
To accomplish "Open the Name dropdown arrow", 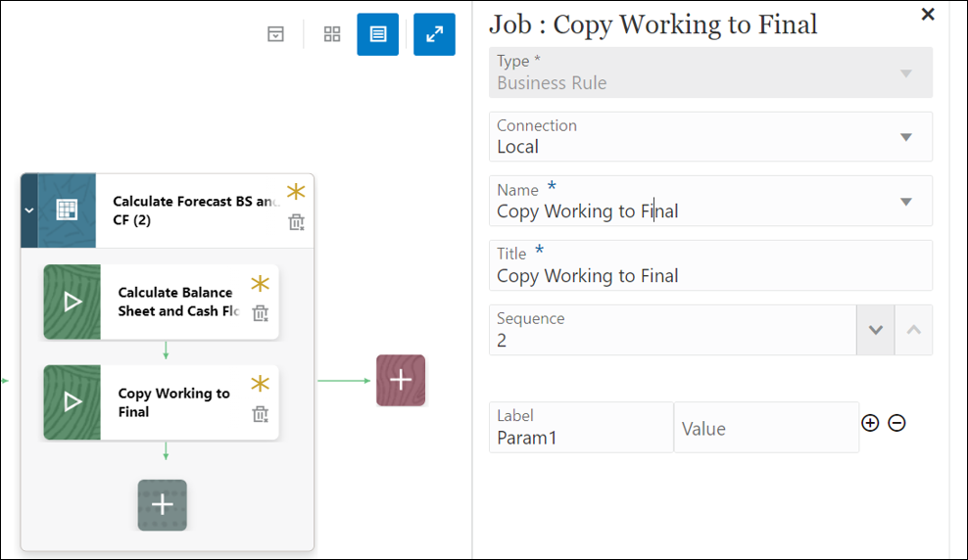I will coord(905,202).
